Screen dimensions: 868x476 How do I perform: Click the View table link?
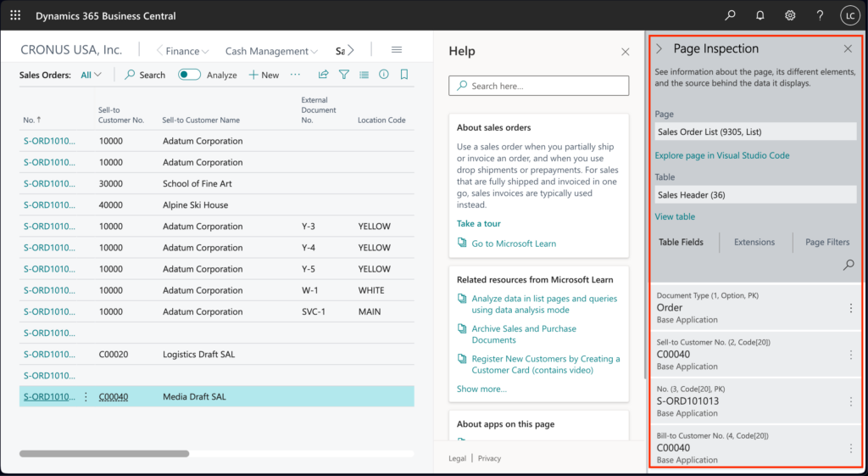[x=675, y=216]
